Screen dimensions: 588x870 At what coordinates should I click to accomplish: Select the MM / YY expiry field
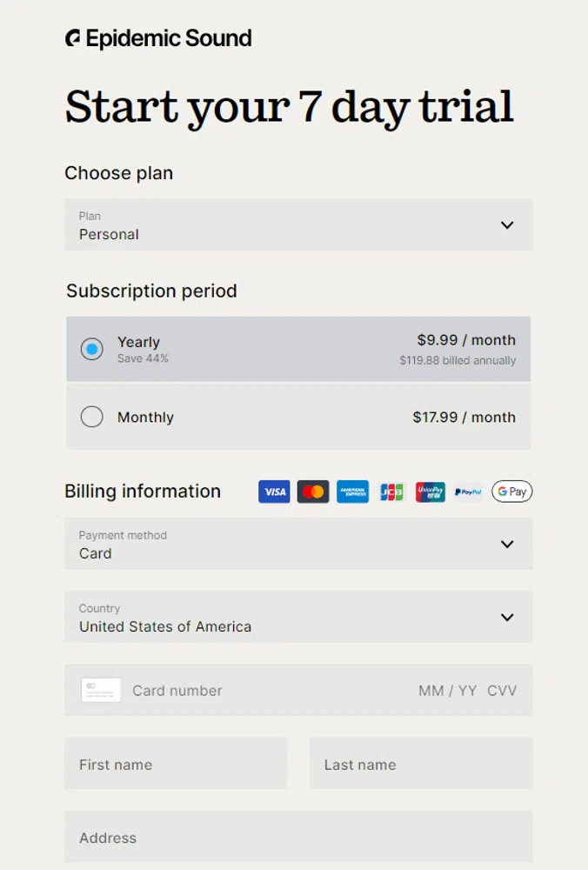(446, 690)
